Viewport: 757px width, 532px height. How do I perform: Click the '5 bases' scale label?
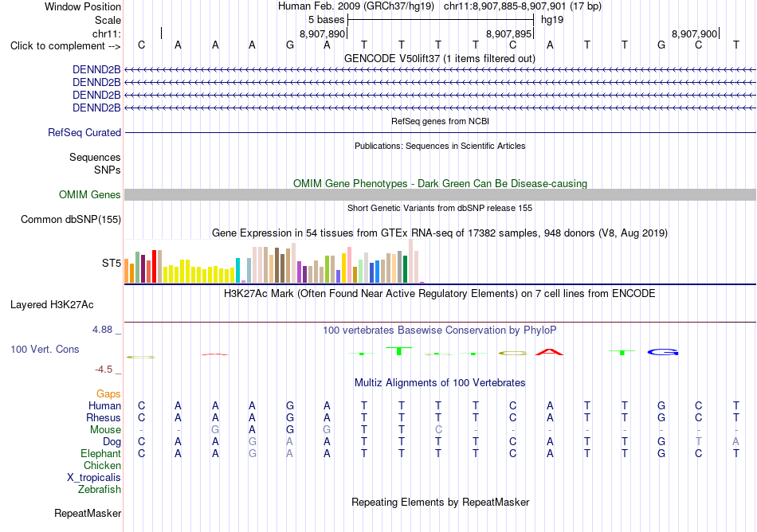tap(327, 20)
